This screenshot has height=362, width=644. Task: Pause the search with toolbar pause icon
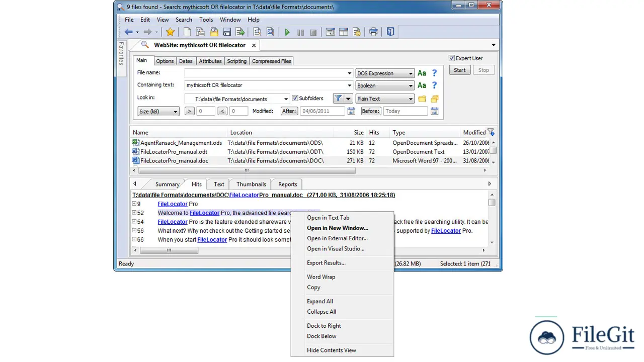tap(300, 32)
